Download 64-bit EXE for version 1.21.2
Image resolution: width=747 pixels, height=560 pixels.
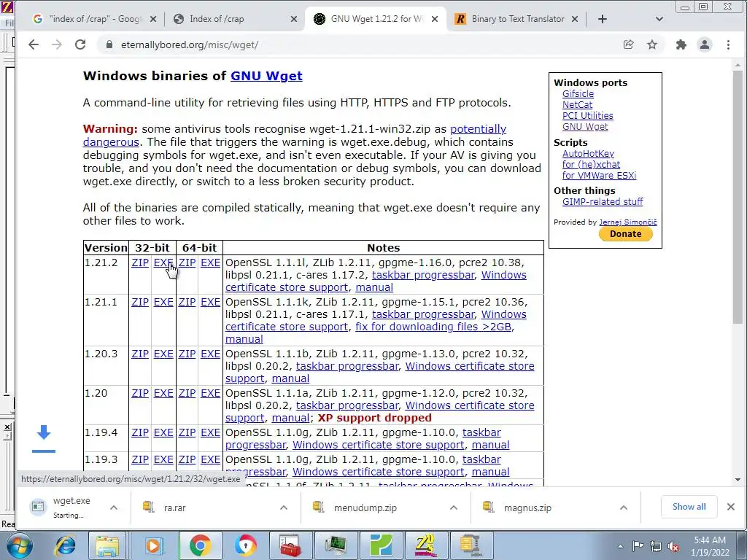coord(210,262)
